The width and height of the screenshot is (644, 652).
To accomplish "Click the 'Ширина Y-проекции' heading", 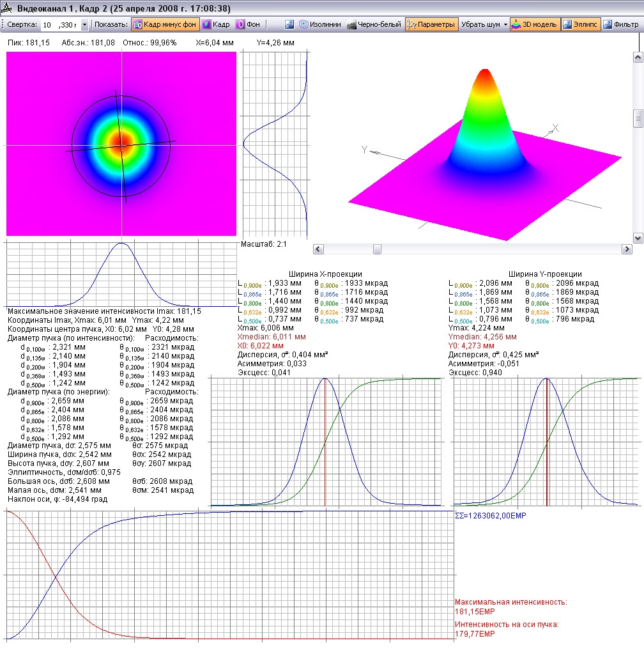I will click(x=545, y=274).
